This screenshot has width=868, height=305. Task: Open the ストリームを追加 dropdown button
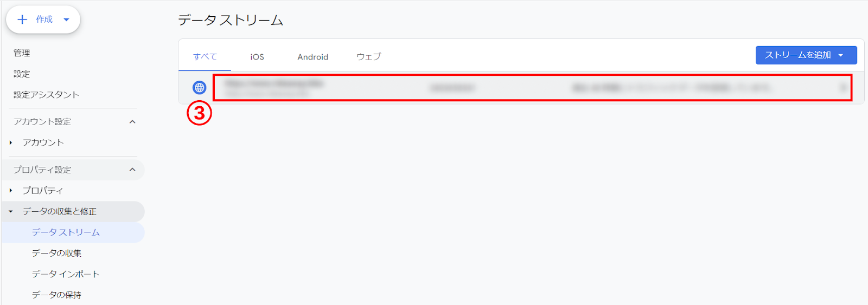click(806, 55)
